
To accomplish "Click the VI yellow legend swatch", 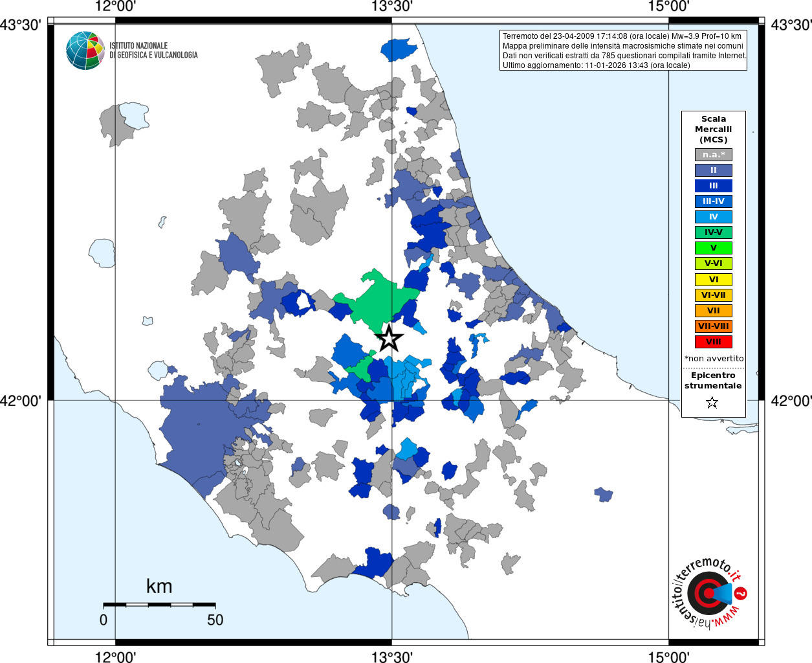I will [713, 280].
